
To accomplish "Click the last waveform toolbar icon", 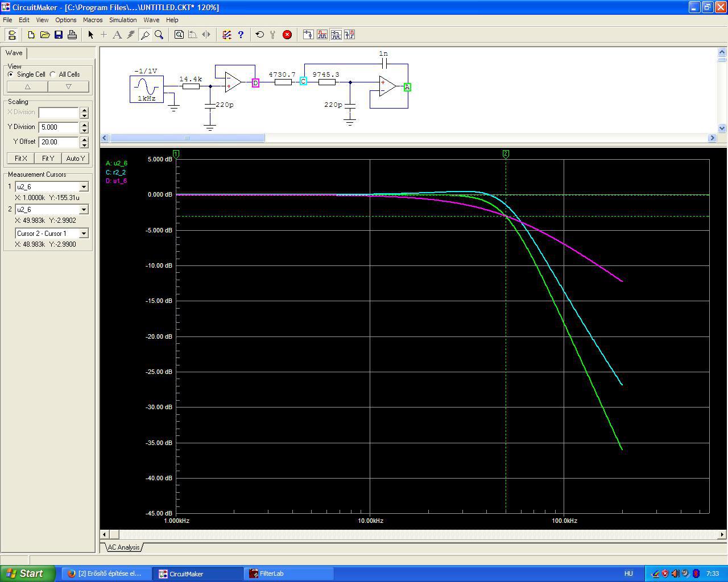I will pyautogui.click(x=349, y=35).
